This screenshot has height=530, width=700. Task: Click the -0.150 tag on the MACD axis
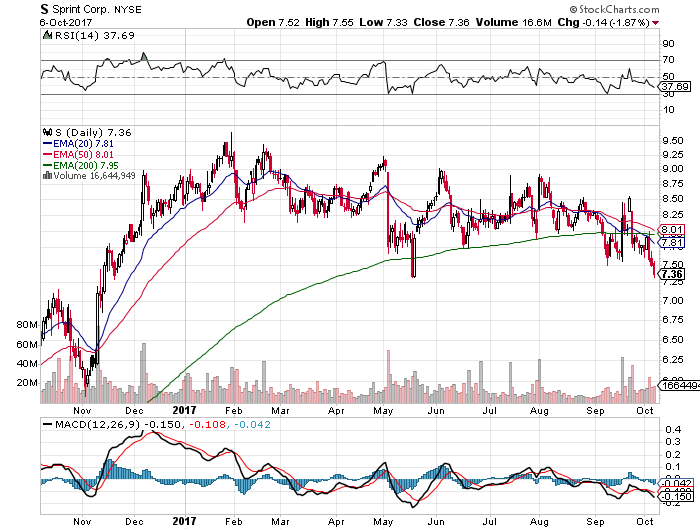[676, 497]
